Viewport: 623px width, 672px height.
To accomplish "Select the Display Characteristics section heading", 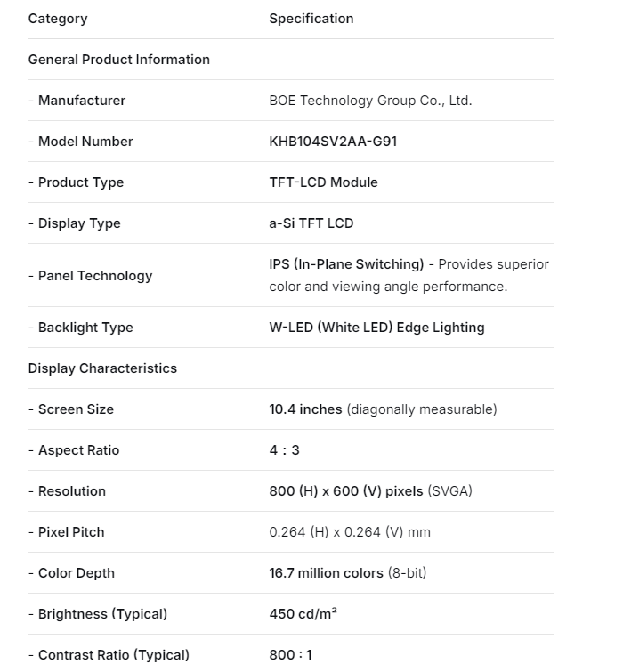I will (x=102, y=368).
